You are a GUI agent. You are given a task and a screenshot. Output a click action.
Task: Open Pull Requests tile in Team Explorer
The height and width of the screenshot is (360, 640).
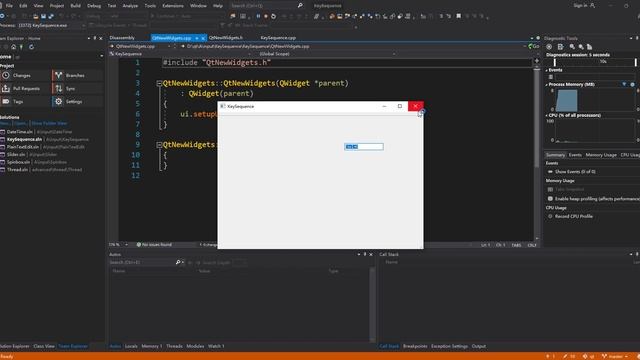click(25, 89)
